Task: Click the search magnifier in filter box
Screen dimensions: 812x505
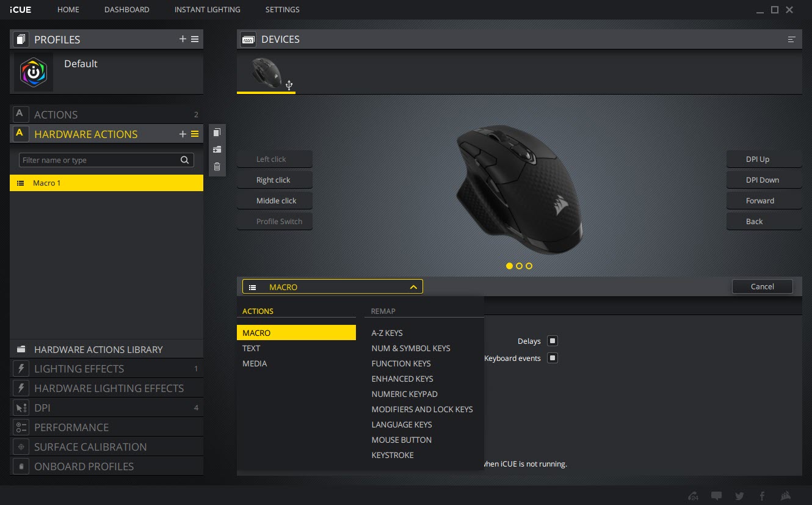Action: pos(184,160)
